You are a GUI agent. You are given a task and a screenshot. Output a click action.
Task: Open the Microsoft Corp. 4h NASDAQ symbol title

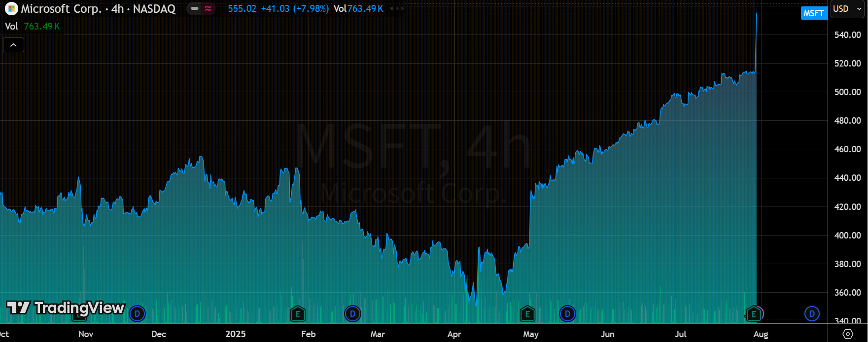[x=98, y=9]
